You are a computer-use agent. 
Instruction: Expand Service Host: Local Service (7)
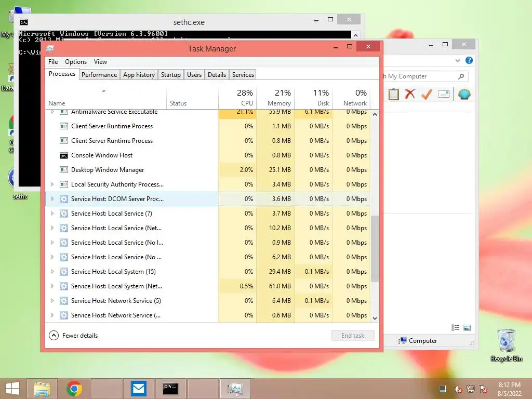click(x=52, y=214)
